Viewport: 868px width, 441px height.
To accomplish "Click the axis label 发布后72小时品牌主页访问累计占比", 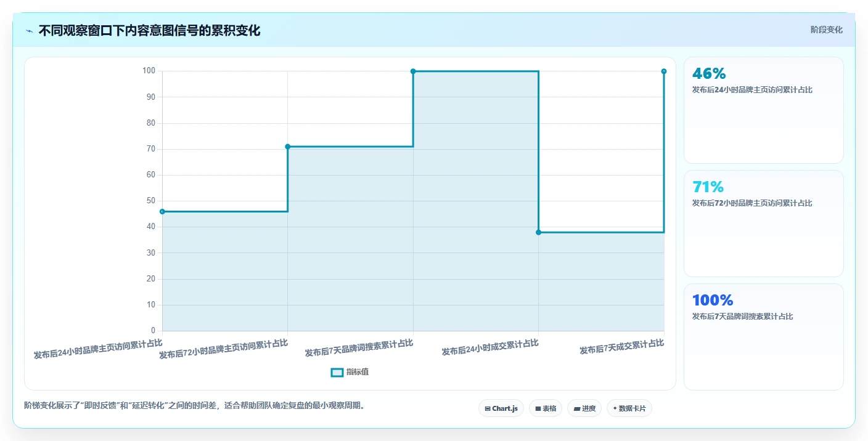I will pyautogui.click(x=223, y=349).
